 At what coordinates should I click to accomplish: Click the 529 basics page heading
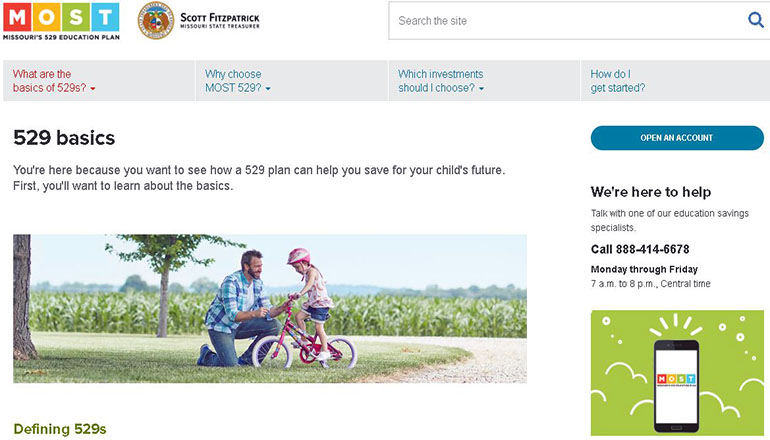(64, 138)
